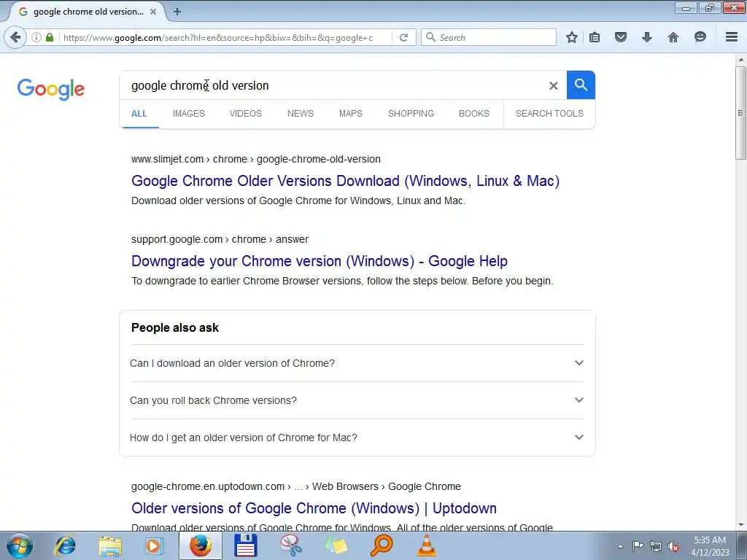This screenshot has width=747, height=560.
Task: Open the Downloads arrow icon
Action: [646, 37]
